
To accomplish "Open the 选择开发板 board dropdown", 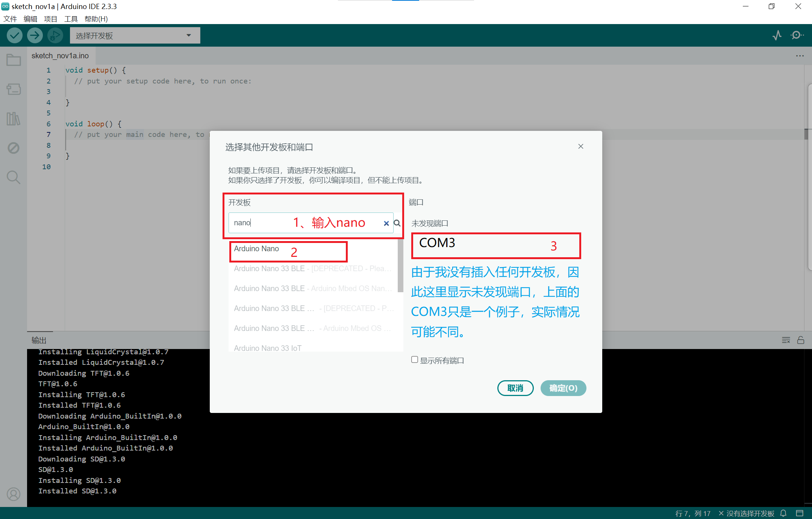I will [135, 35].
